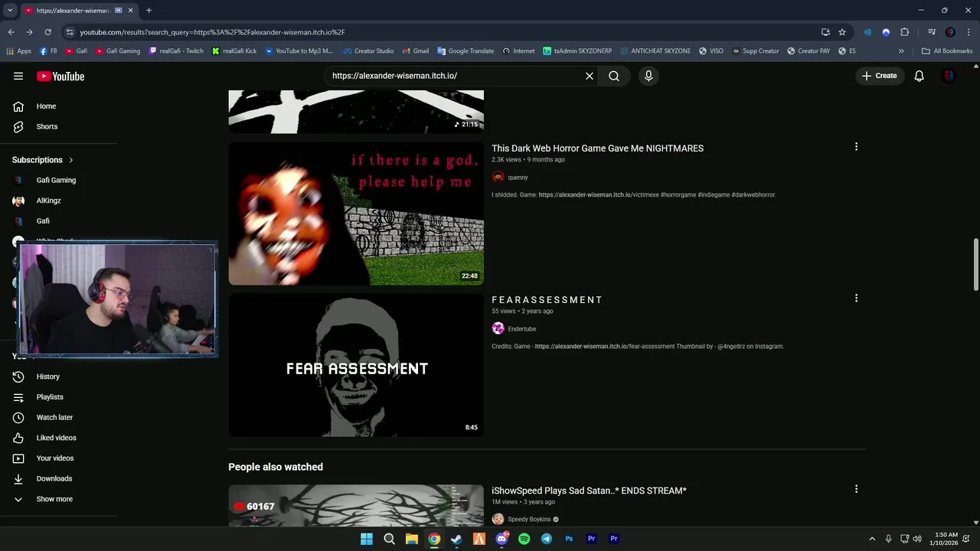Screen dimensions: 980x551
Task: Open the YouTube account avatar menu
Action: pyautogui.click(x=949, y=76)
